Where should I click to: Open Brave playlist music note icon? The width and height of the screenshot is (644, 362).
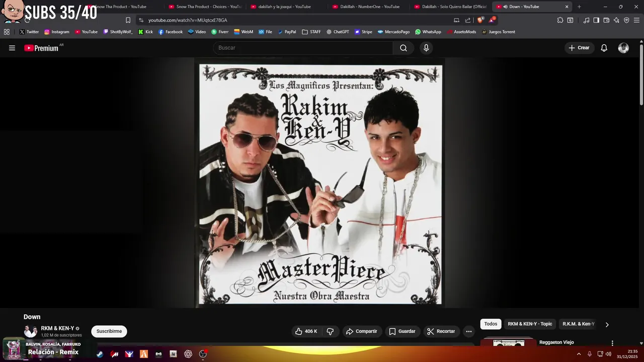tap(586, 20)
